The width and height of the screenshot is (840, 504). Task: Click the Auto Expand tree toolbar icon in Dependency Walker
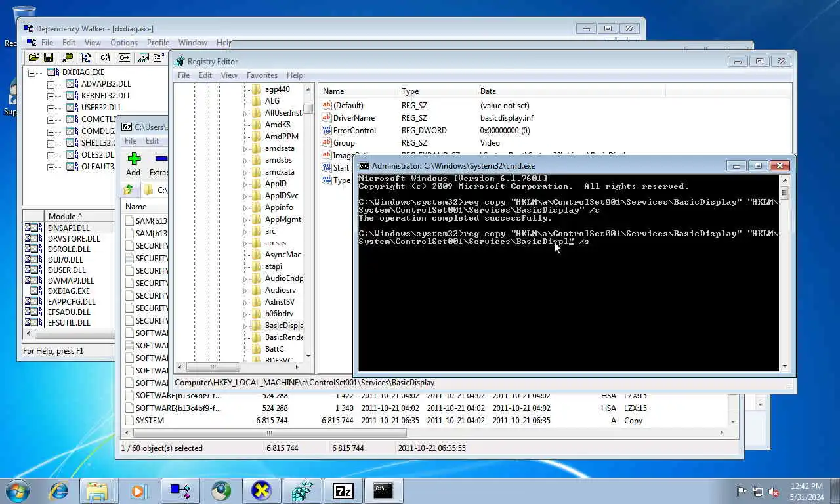point(86,58)
